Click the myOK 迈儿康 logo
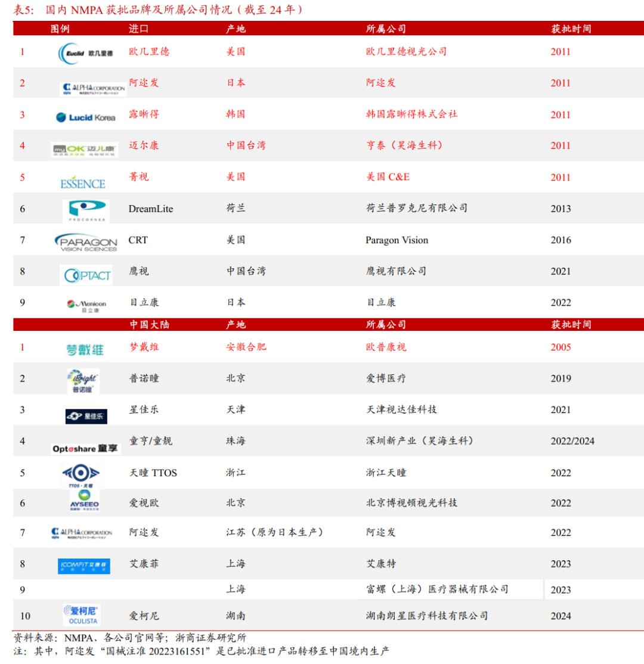Screen dimensions: 644x664 click(x=84, y=150)
